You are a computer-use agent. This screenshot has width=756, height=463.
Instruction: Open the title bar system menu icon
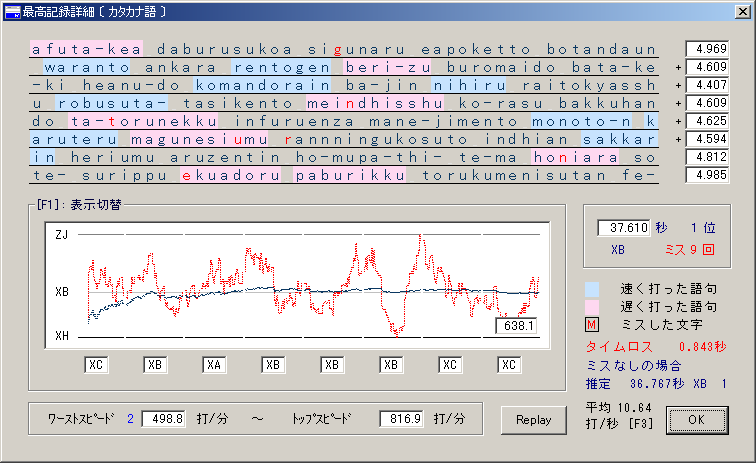[x=13, y=12]
